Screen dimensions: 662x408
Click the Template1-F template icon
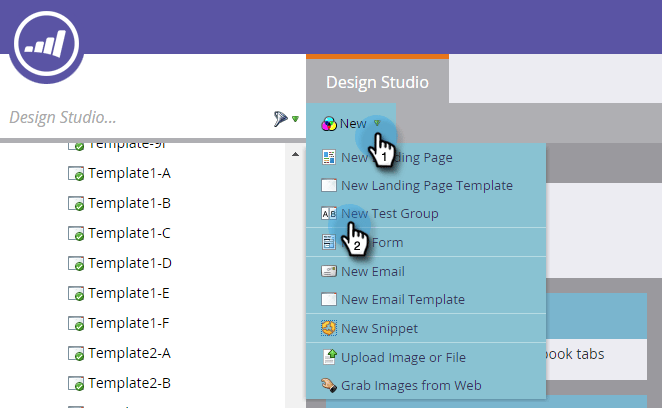point(76,324)
